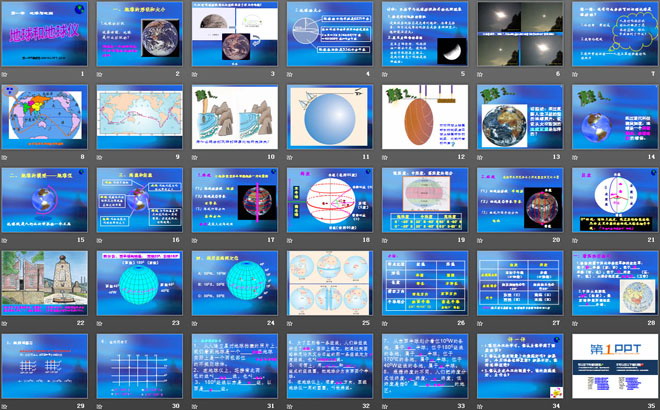
Task: Select slide 35 with the 第1PPT logo
Action: coord(615,366)
